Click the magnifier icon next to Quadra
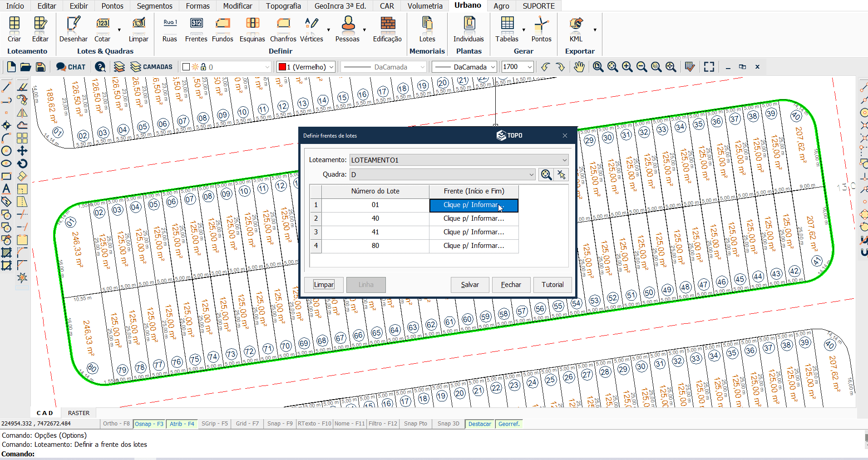 [546, 175]
